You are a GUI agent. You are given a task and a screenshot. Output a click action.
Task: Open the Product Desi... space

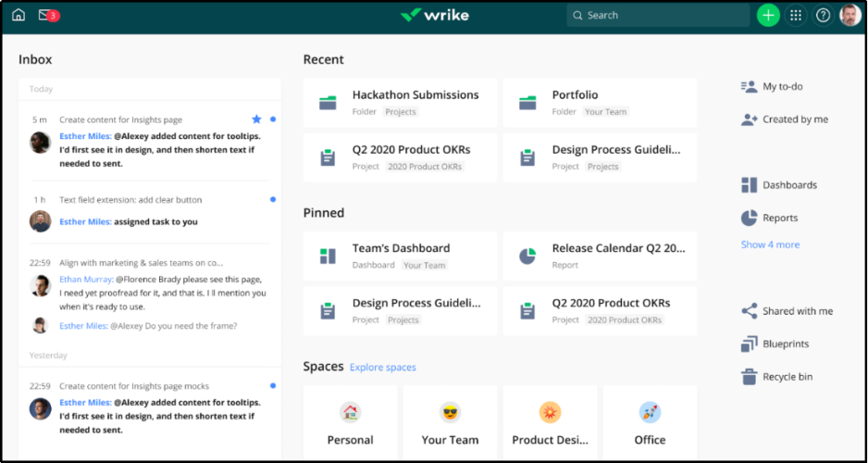(551, 423)
